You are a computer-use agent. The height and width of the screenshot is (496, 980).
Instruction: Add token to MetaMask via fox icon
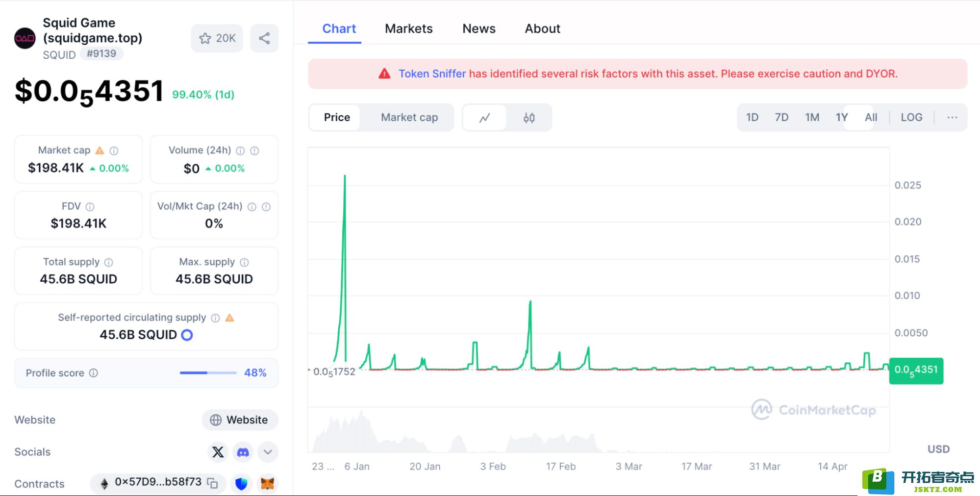pyautogui.click(x=267, y=484)
